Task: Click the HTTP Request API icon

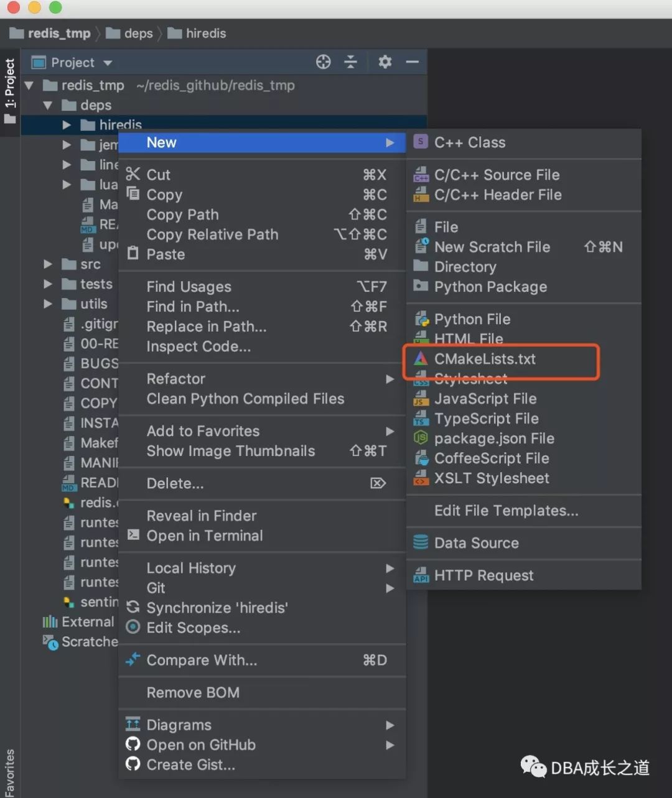Action: pos(421,575)
